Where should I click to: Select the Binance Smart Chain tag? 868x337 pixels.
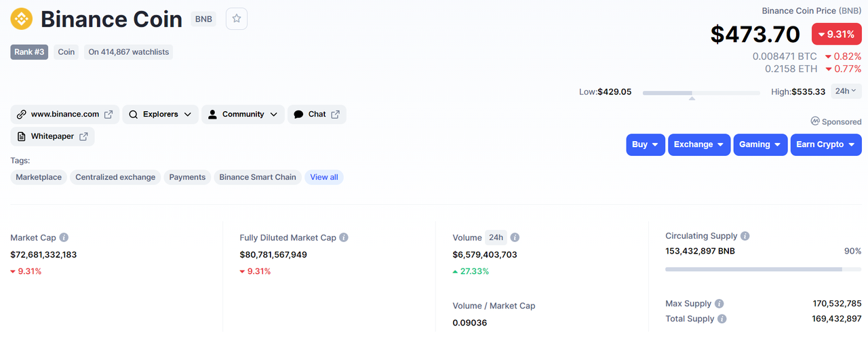[x=258, y=177]
